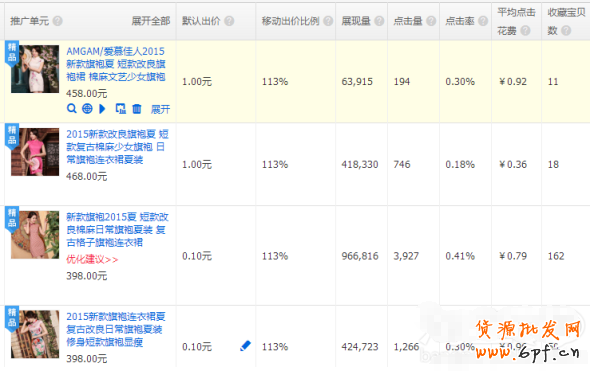590x374 pixels.
Task: Click the question mark next to 推广单元
Action: click(58, 21)
